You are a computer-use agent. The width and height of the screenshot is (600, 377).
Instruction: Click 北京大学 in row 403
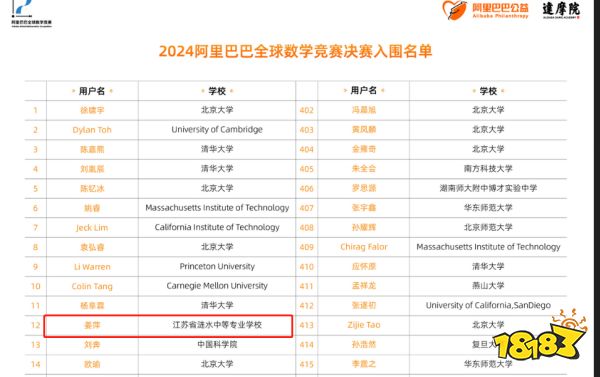(x=488, y=129)
